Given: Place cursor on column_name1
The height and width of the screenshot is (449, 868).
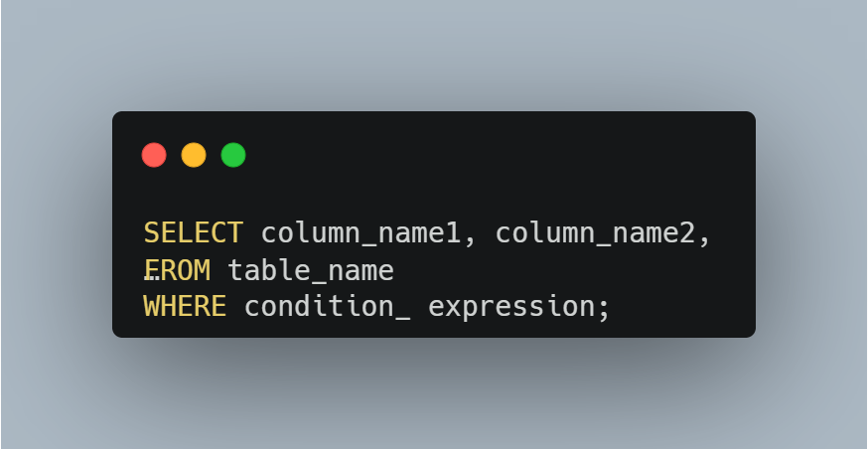Looking at the screenshot, I should [x=361, y=233].
